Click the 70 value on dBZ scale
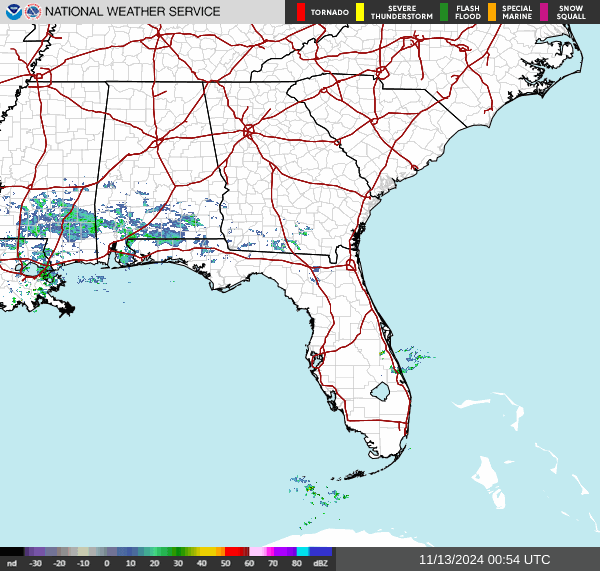Screen dimensions: 600x571 coord(273,563)
